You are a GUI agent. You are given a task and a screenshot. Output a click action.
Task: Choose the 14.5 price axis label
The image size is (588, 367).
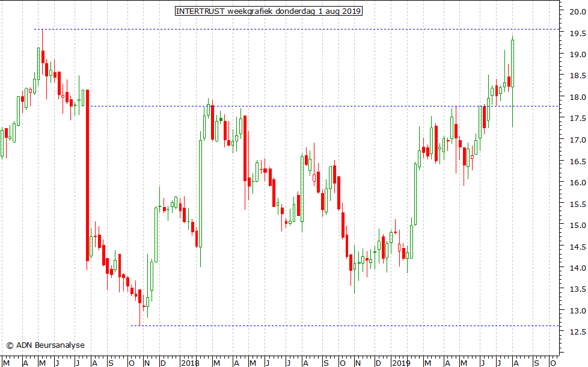coord(577,247)
